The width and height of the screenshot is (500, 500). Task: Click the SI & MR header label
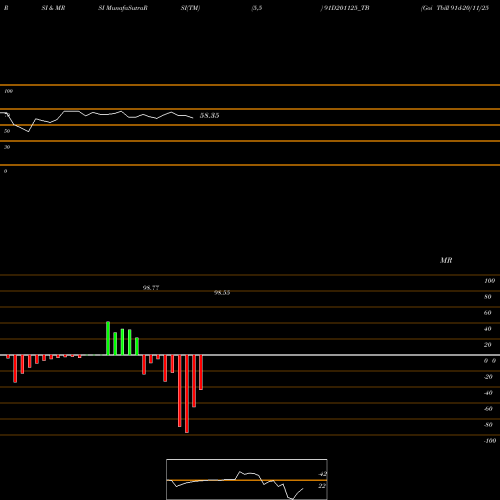(x=53, y=8)
